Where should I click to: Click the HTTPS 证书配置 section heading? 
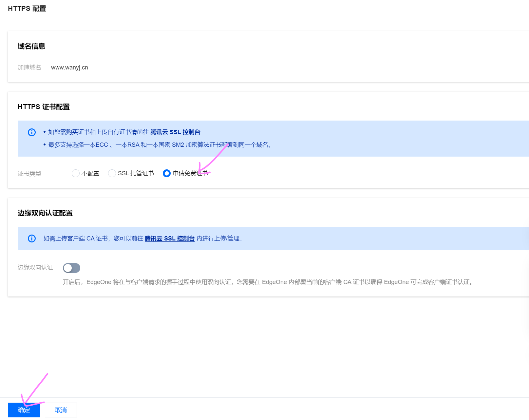pos(44,107)
